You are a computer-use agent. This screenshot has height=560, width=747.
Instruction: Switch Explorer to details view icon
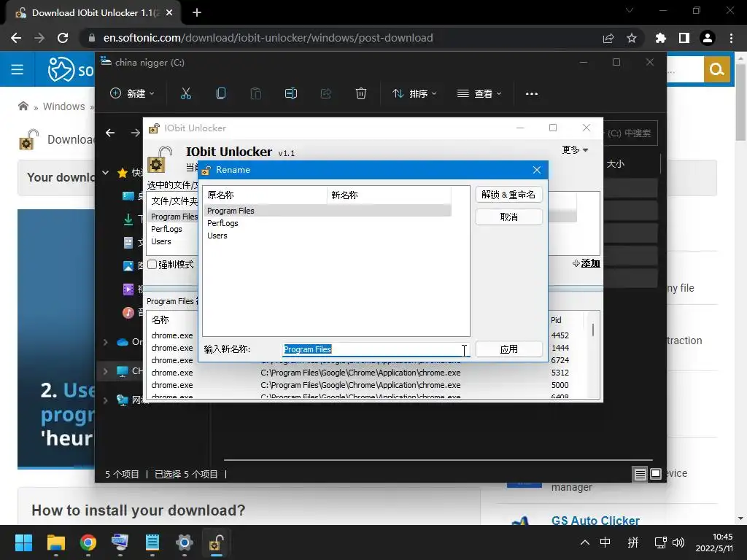point(640,474)
